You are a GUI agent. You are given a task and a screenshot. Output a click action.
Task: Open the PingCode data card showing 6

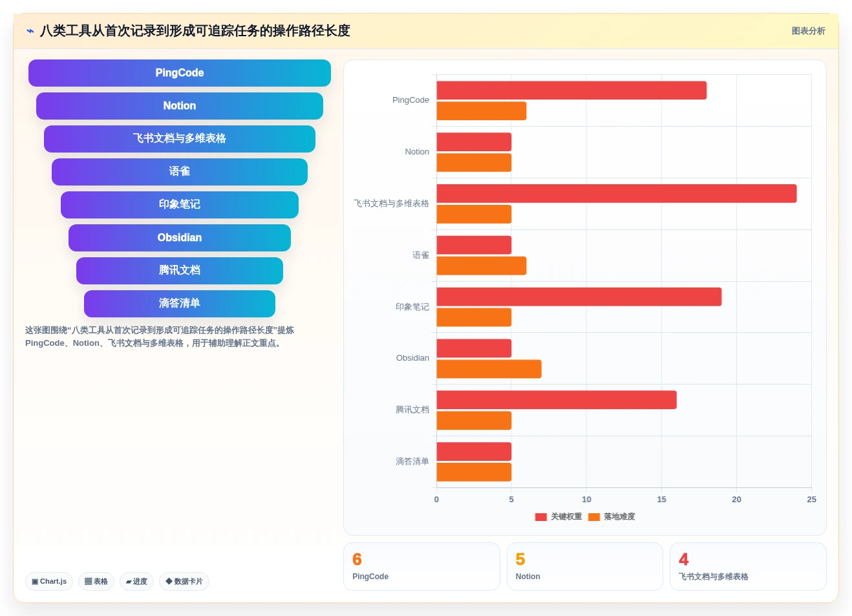click(421, 566)
